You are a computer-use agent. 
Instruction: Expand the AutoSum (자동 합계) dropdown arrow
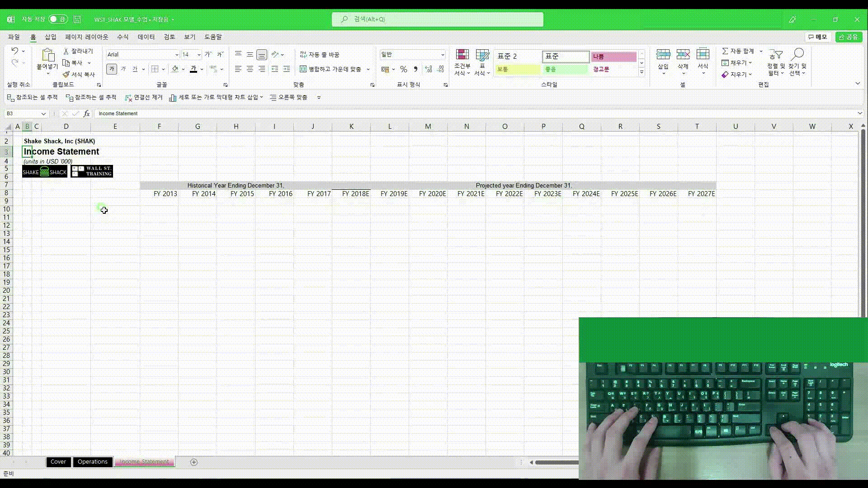[761, 51]
